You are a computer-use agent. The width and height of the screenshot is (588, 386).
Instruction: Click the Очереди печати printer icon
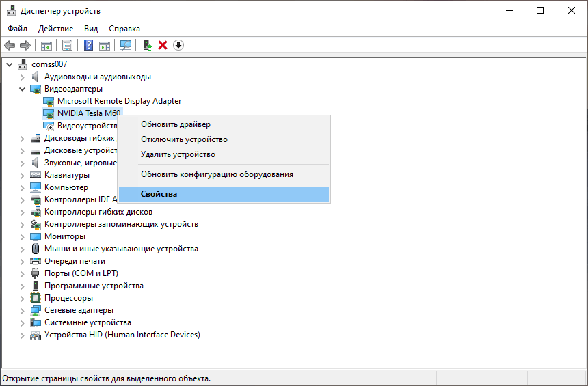(36, 261)
